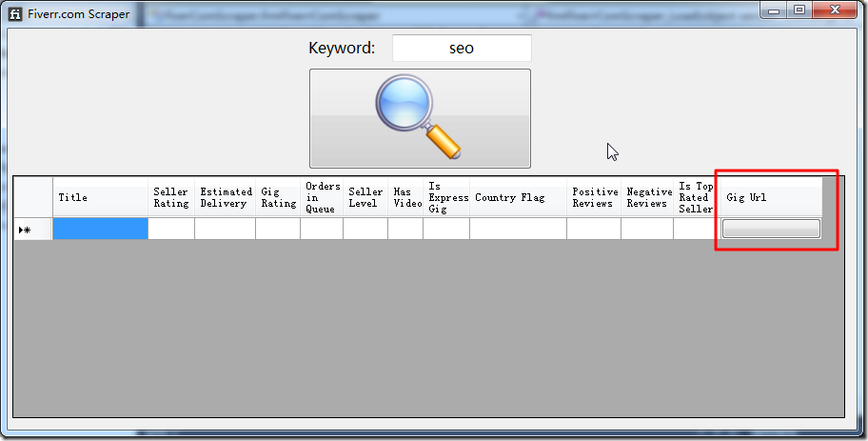Image resolution: width=868 pixels, height=441 pixels.
Task: Click the grid's top-left select-all corner cell
Action: pos(33,197)
